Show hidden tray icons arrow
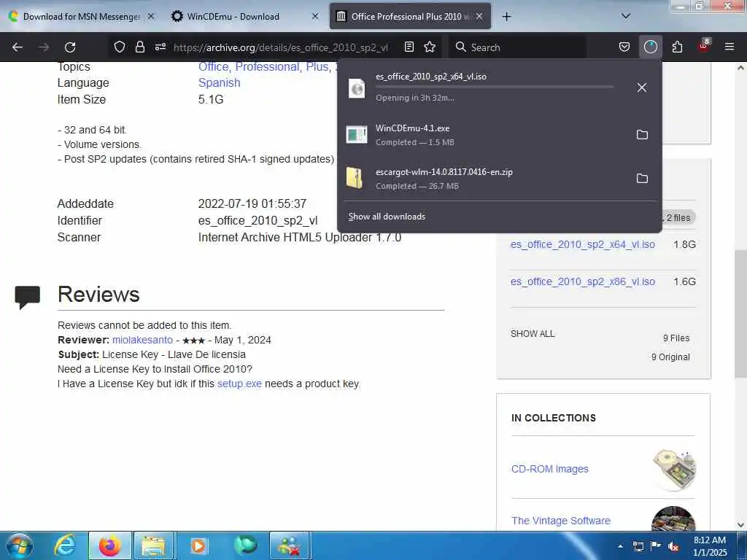The width and height of the screenshot is (747, 560). tap(620, 546)
